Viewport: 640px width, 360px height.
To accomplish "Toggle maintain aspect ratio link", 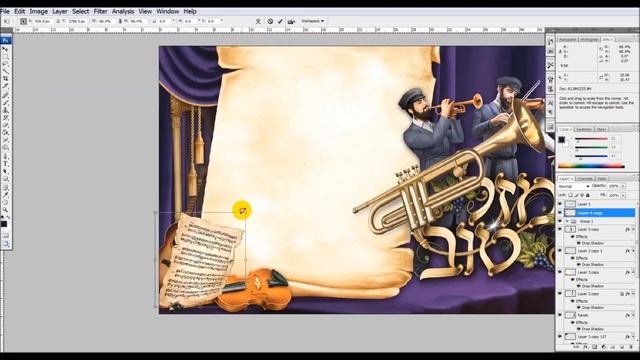I will [x=120, y=21].
